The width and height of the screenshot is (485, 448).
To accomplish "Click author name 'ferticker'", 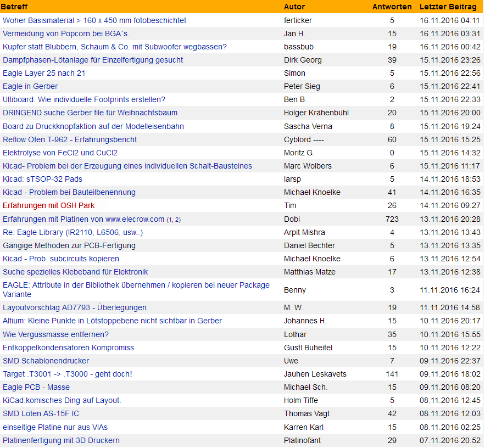I will (x=298, y=20).
